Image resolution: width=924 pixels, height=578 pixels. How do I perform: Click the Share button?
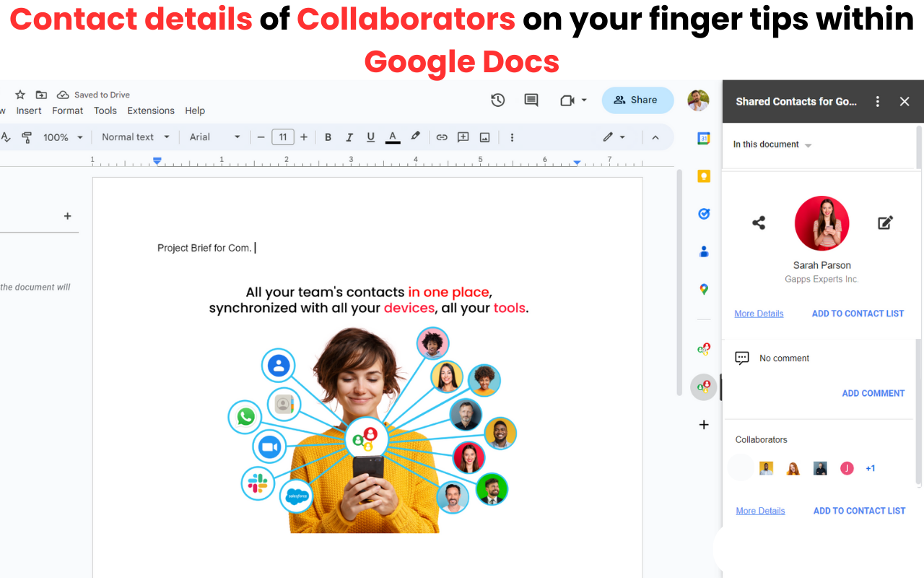(x=637, y=100)
